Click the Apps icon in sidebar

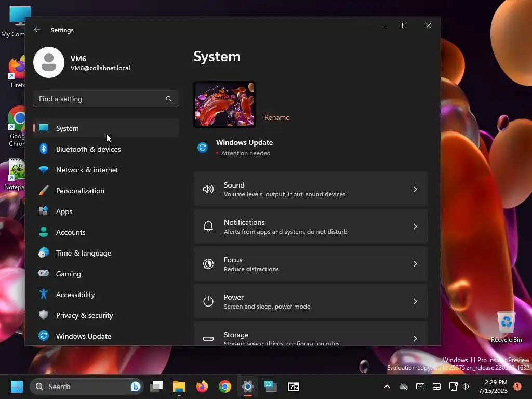(44, 211)
